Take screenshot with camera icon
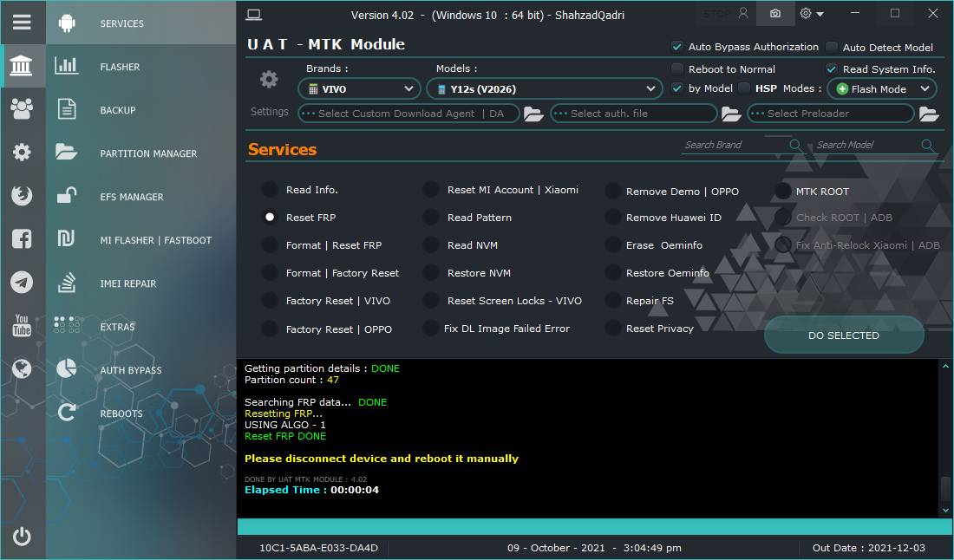 click(x=775, y=13)
